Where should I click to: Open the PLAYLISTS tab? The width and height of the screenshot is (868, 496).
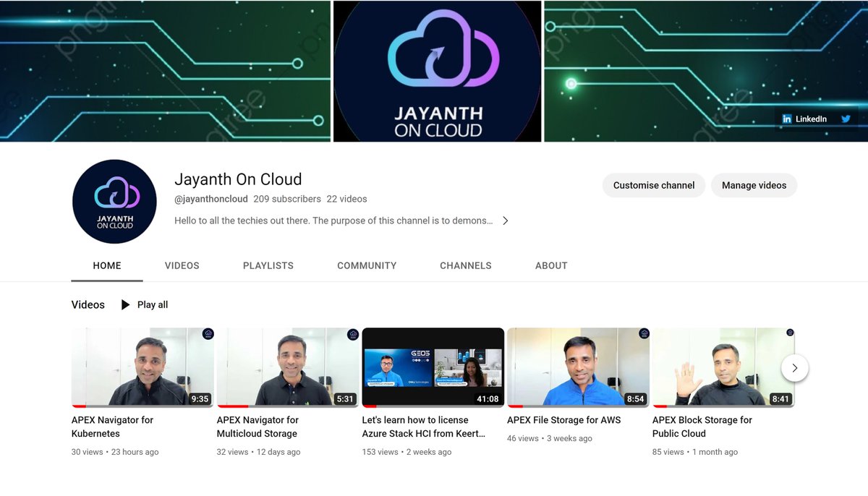coord(268,265)
